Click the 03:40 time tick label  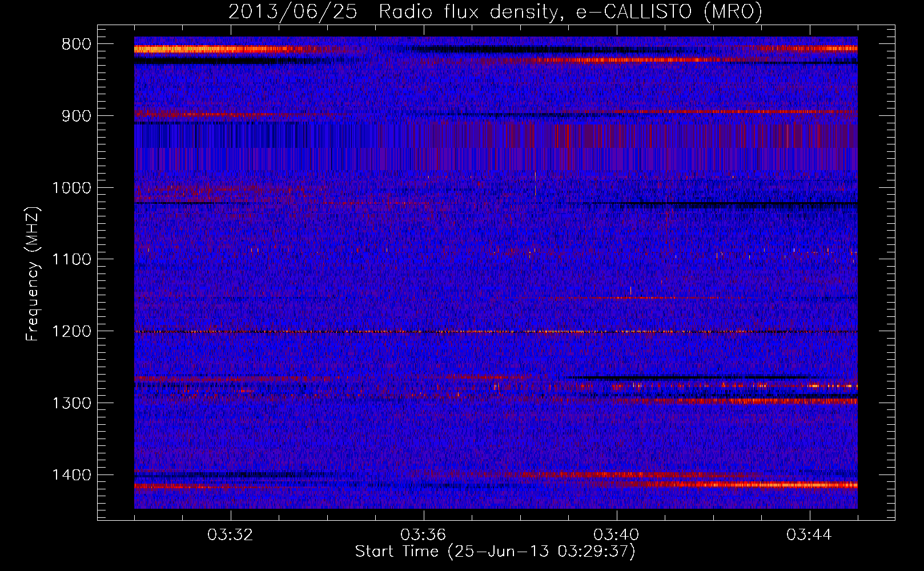pyautogui.click(x=616, y=535)
